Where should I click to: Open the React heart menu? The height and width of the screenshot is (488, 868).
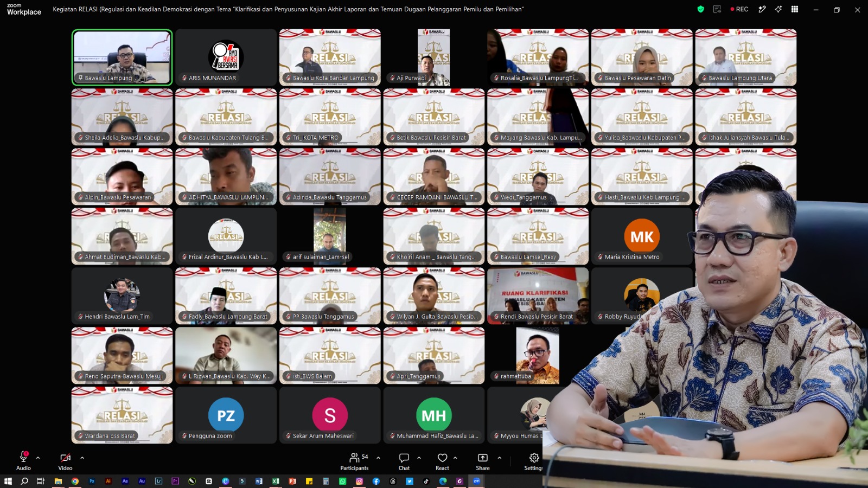pos(442,461)
